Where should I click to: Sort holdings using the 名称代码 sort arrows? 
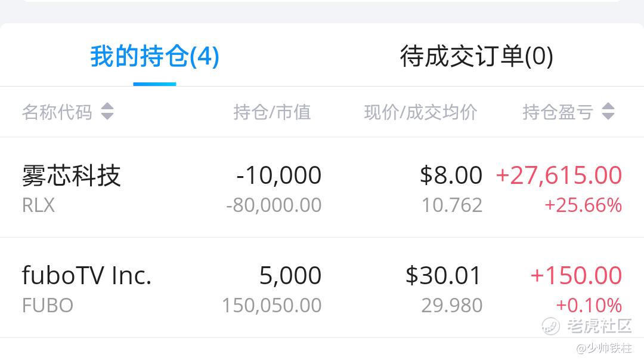(x=107, y=112)
